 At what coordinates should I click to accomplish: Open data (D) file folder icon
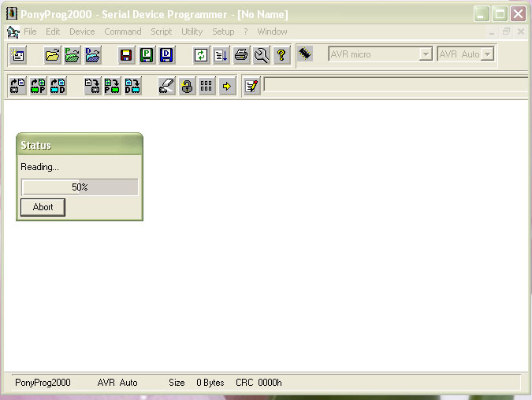pyautogui.click(x=93, y=55)
